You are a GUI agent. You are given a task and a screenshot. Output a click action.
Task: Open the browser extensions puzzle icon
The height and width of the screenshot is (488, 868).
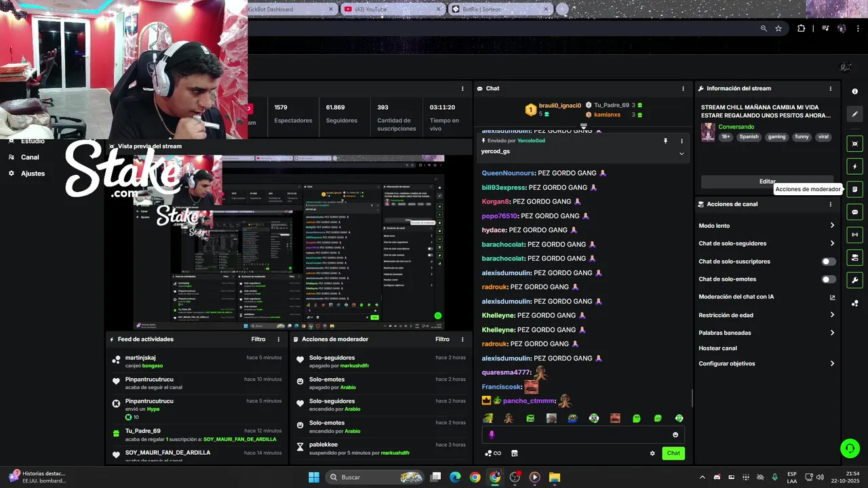click(802, 28)
